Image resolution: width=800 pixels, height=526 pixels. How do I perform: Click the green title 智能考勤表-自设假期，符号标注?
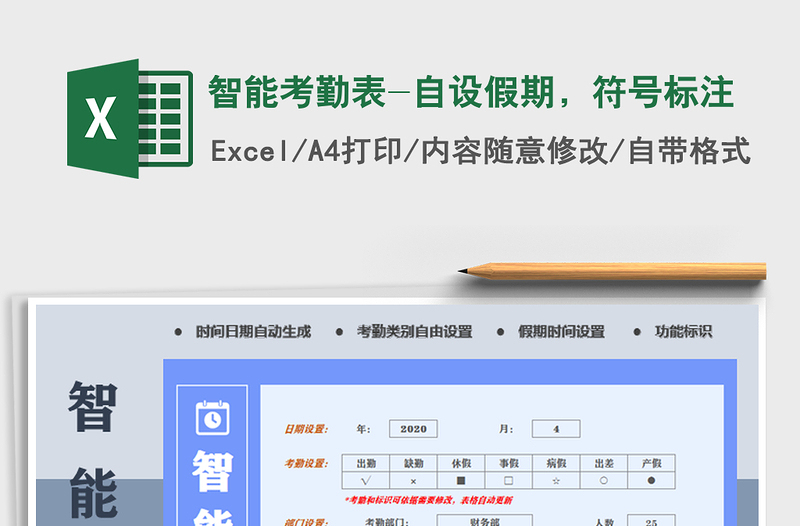coord(471,92)
